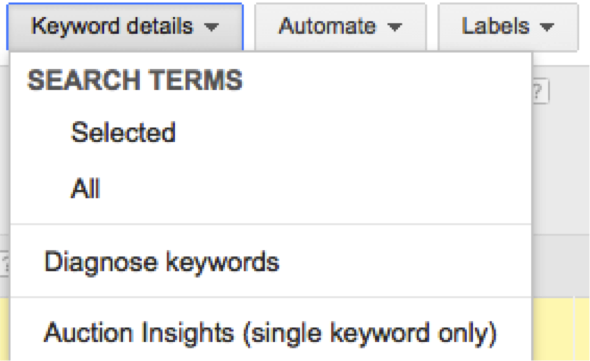
Task: Click the Keyword details button's down arrow
Action: coord(211,27)
